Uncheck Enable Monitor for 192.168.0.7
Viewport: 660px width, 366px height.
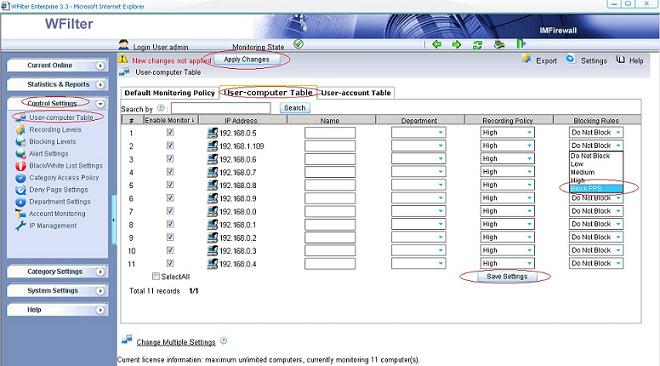coord(170,172)
